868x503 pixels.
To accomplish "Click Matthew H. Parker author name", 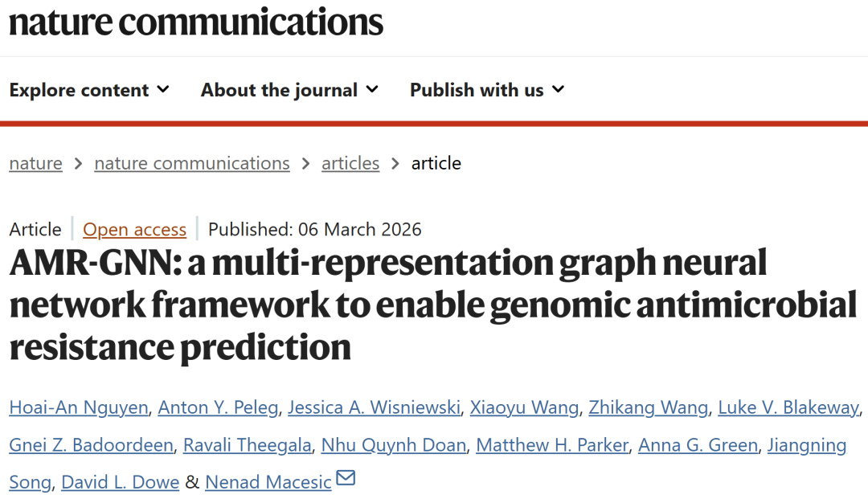I will click(551, 444).
